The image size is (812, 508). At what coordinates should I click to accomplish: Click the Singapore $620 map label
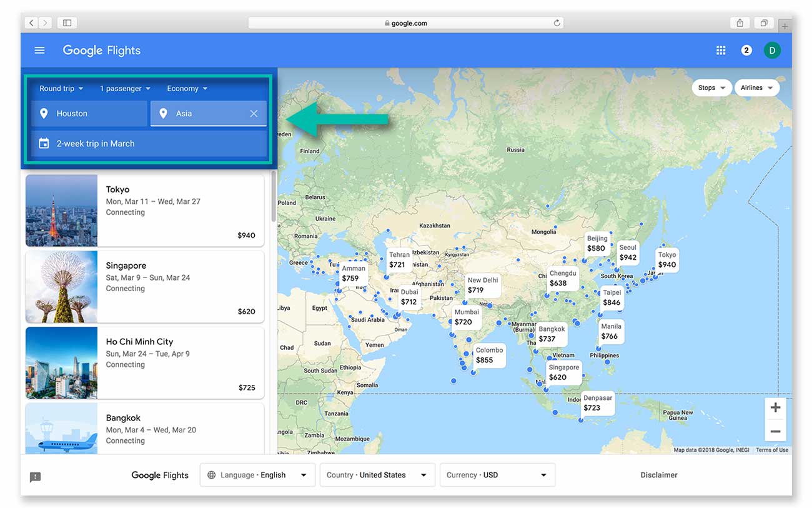coord(564,373)
